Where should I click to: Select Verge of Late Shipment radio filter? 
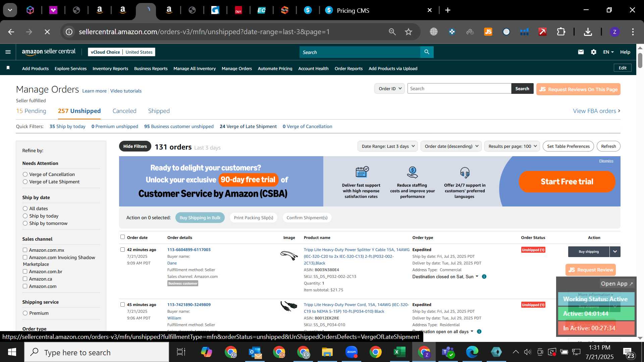coord(25,182)
